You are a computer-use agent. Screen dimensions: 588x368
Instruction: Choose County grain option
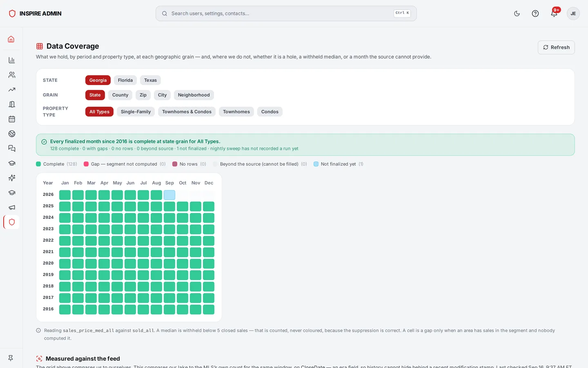120,95
